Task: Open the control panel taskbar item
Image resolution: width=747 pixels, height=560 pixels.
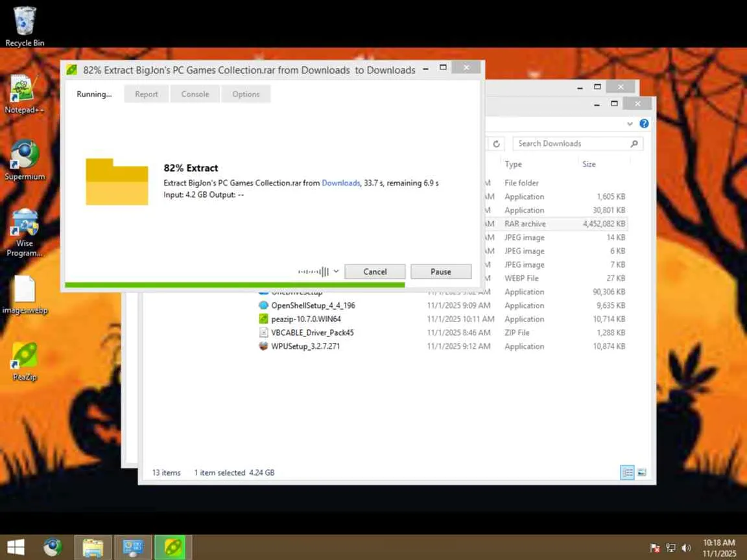Action: (x=133, y=547)
